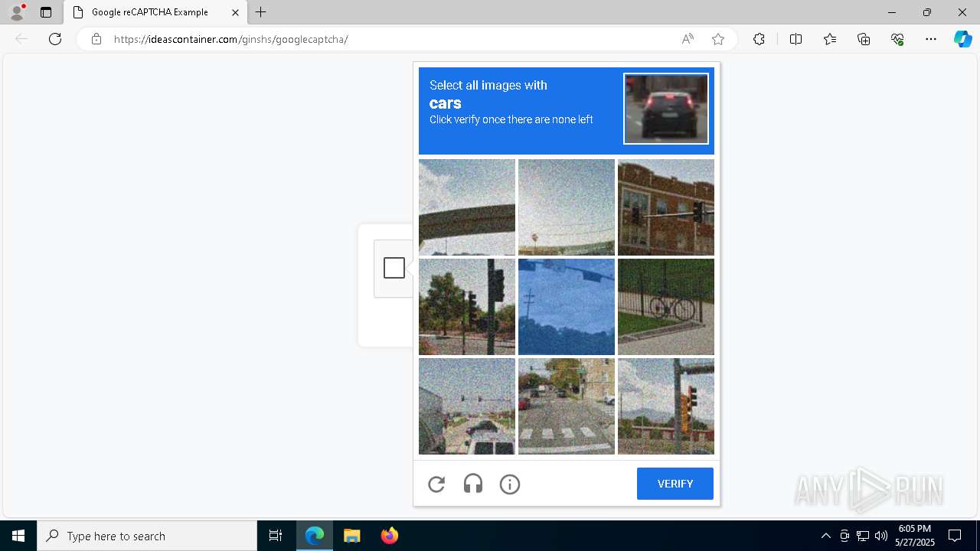Open the Windows Start menu

click(18, 536)
